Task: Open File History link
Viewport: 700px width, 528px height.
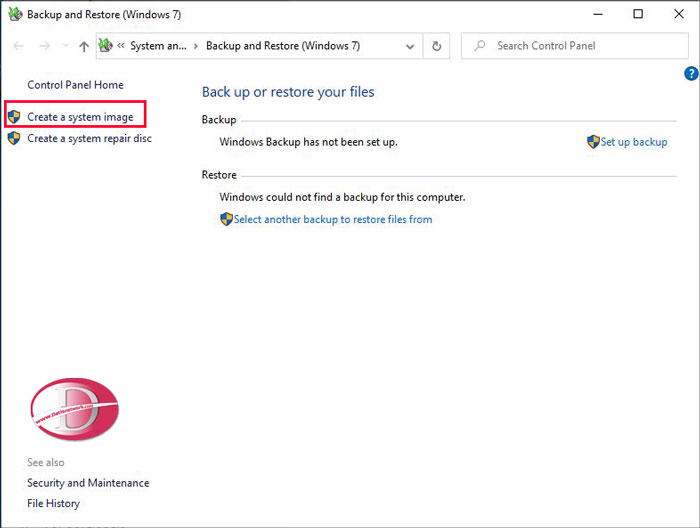Action: pos(53,503)
